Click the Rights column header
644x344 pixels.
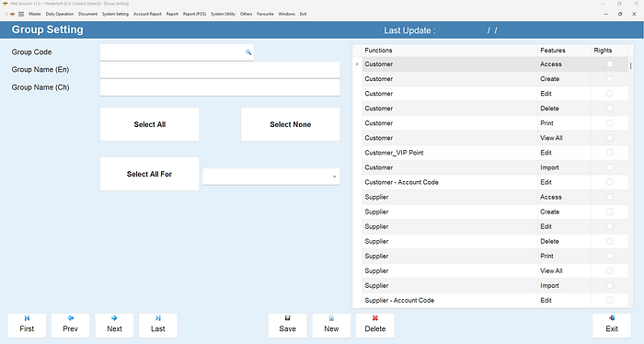[609, 50]
